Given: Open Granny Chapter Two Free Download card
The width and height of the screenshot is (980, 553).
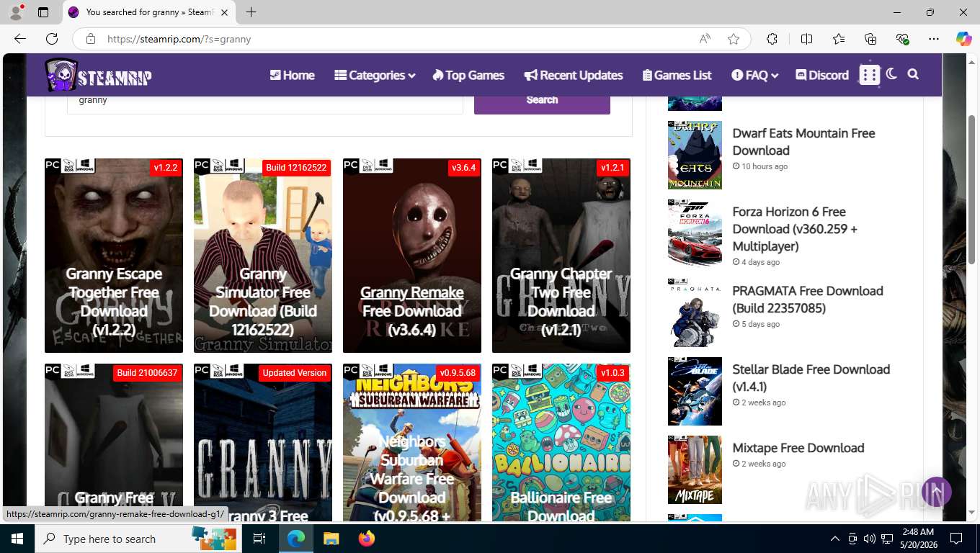Looking at the screenshot, I should pos(561,256).
